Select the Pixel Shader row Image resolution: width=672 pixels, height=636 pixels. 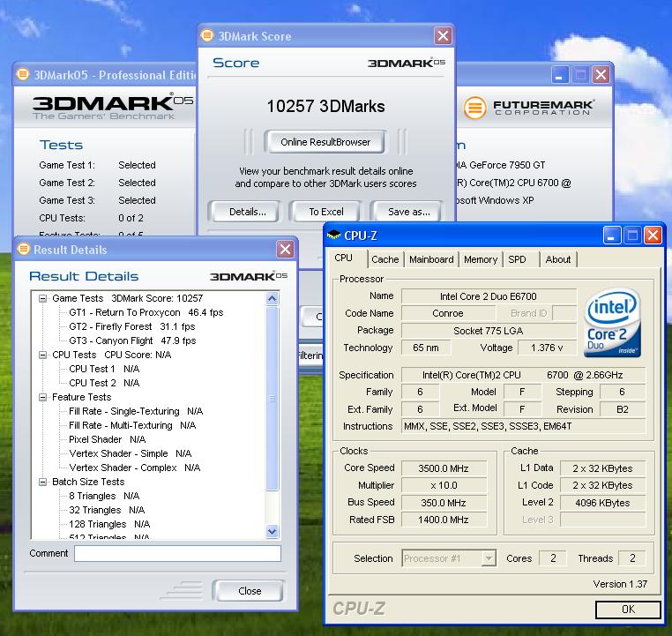[x=107, y=439]
